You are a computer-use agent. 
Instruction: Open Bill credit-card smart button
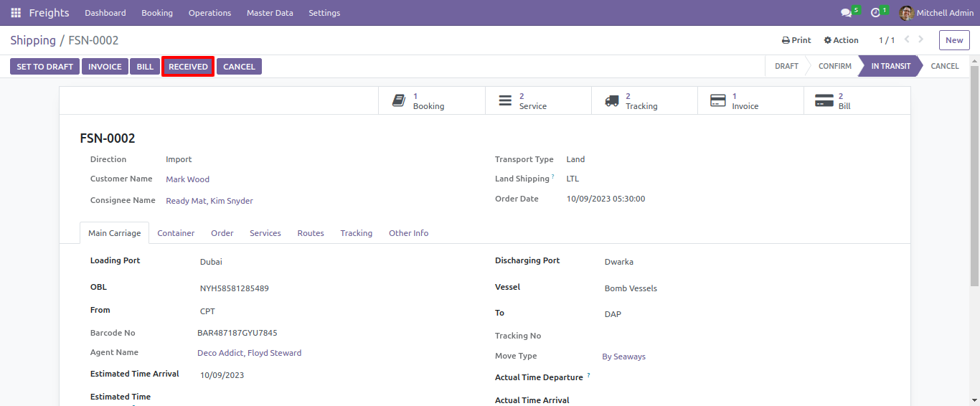tap(857, 100)
